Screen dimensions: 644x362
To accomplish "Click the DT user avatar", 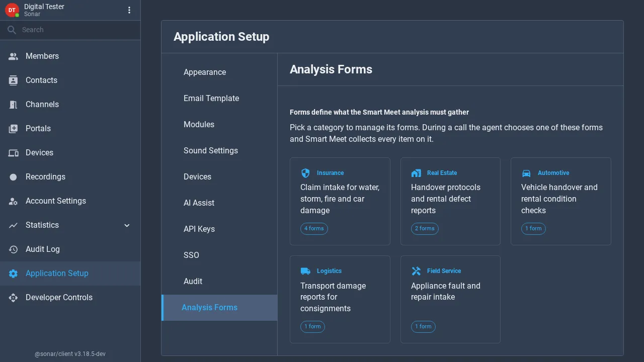I will tap(12, 10).
